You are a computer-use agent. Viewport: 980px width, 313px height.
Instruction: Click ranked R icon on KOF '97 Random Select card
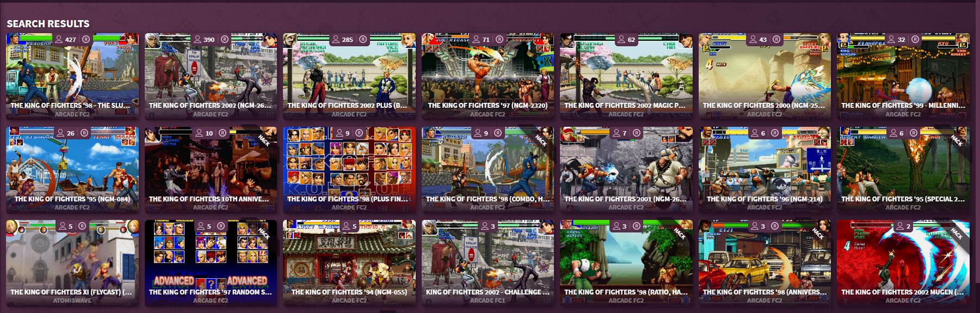[221, 226]
